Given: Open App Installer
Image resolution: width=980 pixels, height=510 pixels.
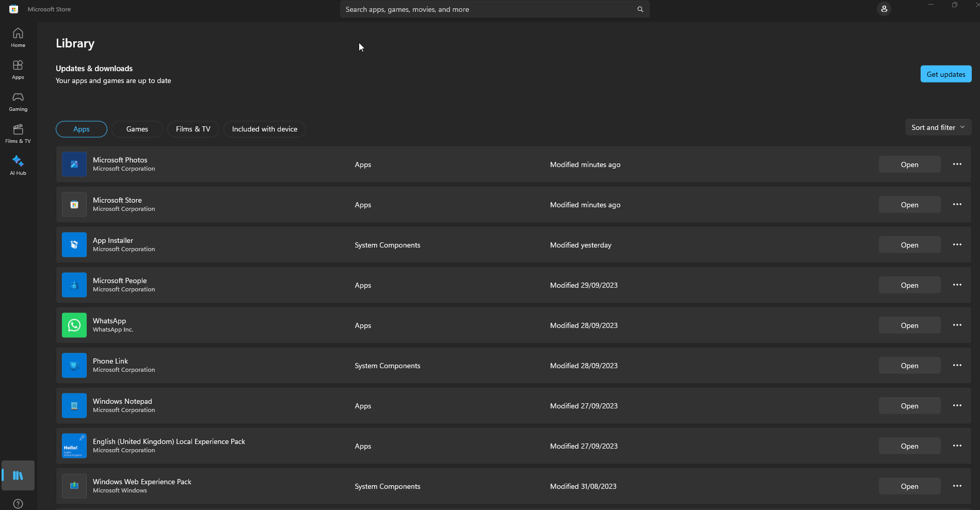Looking at the screenshot, I should 909,245.
